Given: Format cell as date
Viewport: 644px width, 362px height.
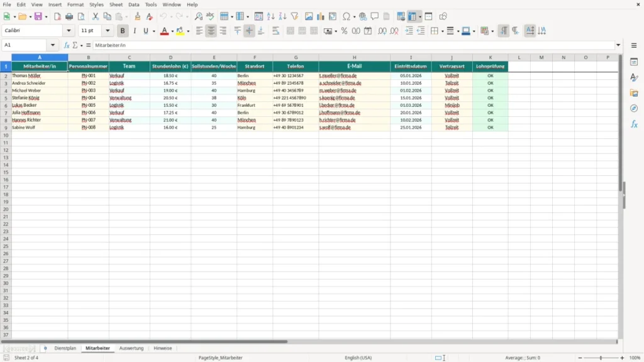Looking at the screenshot, I should point(368,31).
